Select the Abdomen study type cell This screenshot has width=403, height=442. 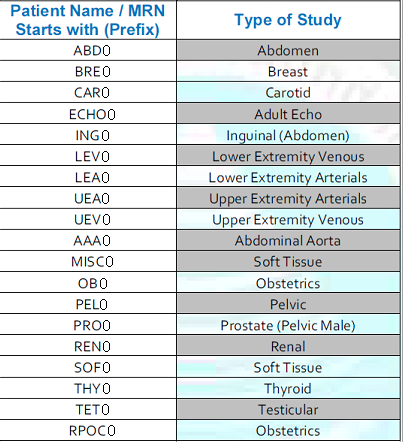point(288,51)
